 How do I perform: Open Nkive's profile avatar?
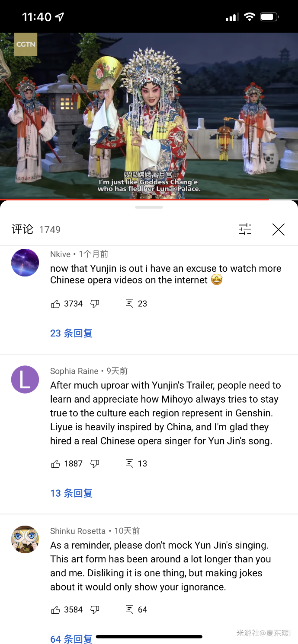tap(25, 263)
